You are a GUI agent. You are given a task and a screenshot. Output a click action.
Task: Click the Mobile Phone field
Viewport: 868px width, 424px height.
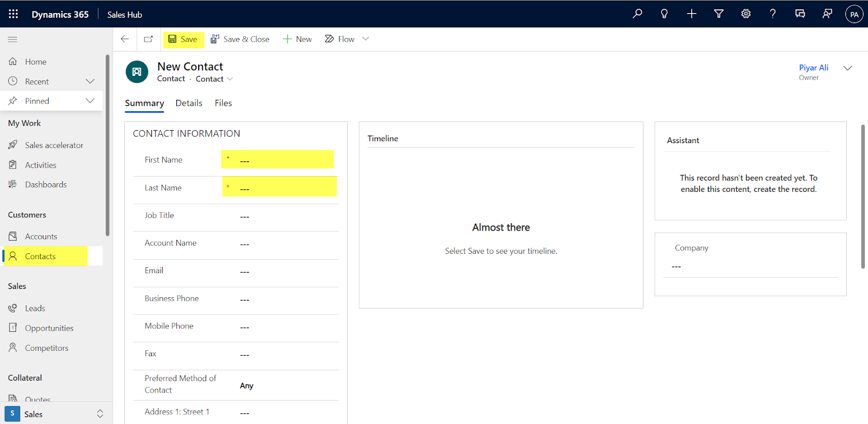coord(288,327)
